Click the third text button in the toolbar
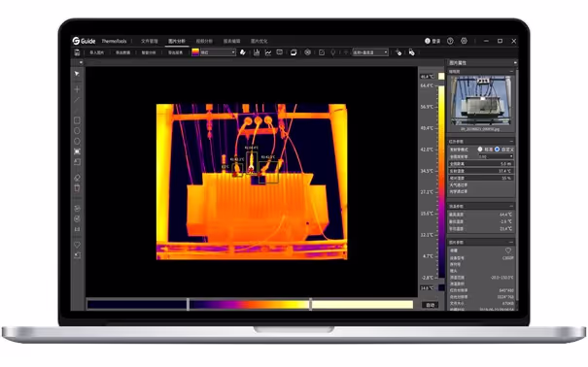Screen dimensions: 588x367 pos(149,52)
